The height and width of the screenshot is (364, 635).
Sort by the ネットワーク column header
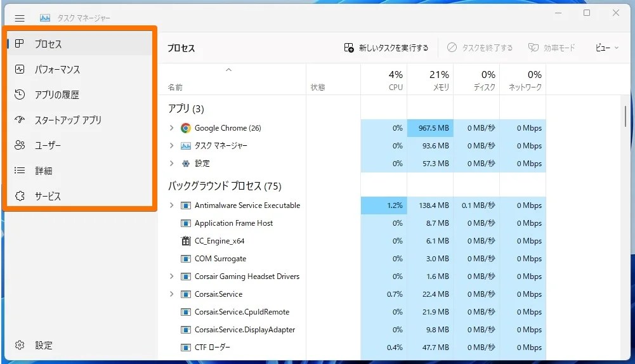523,80
